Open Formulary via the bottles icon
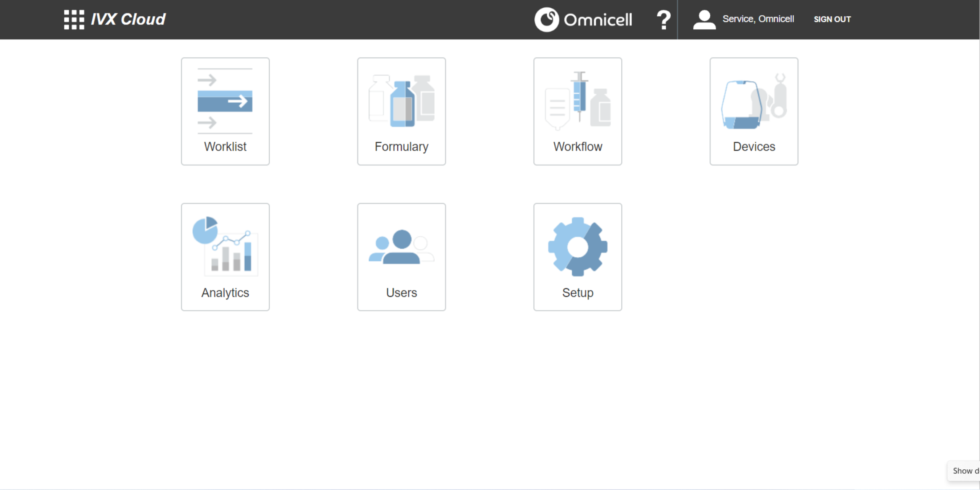The image size is (980, 490). (402, 101)
